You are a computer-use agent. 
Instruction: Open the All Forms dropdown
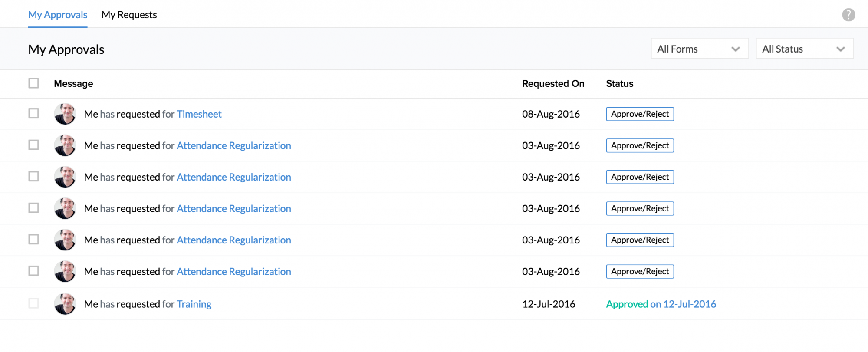tap(699, 49)
